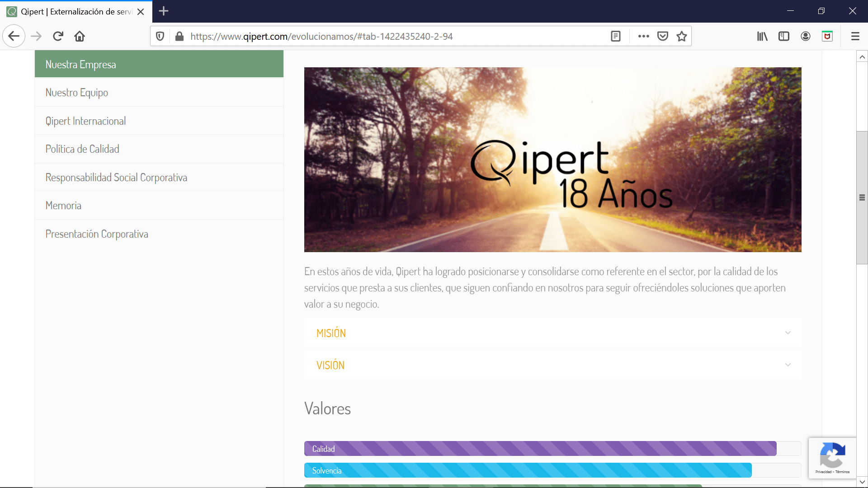The width and height of the screenshot is (868, 488).
Task: Close the Qipert browser tab
Action: (x=141, y=12)
